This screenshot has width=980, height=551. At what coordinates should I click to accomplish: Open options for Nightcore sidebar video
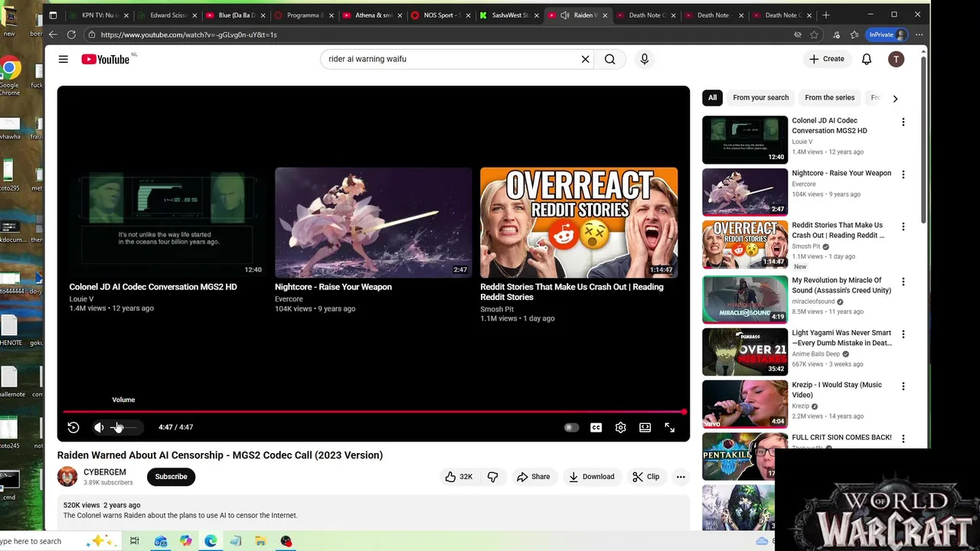pyautogui.click(x=903, y=174)
